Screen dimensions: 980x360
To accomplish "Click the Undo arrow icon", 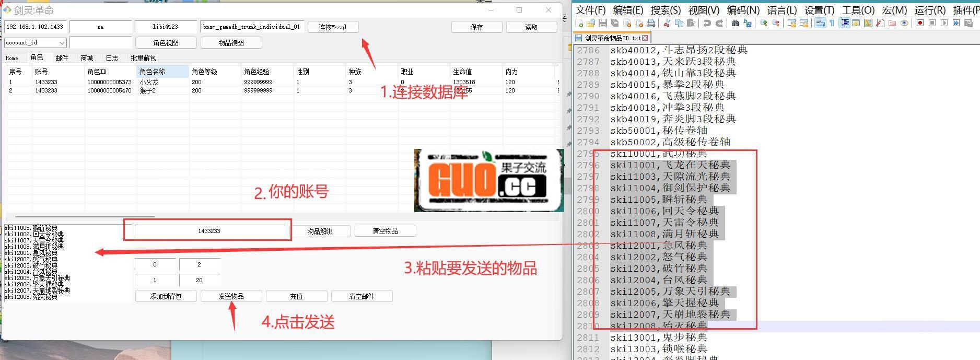I will pos(707,23).
